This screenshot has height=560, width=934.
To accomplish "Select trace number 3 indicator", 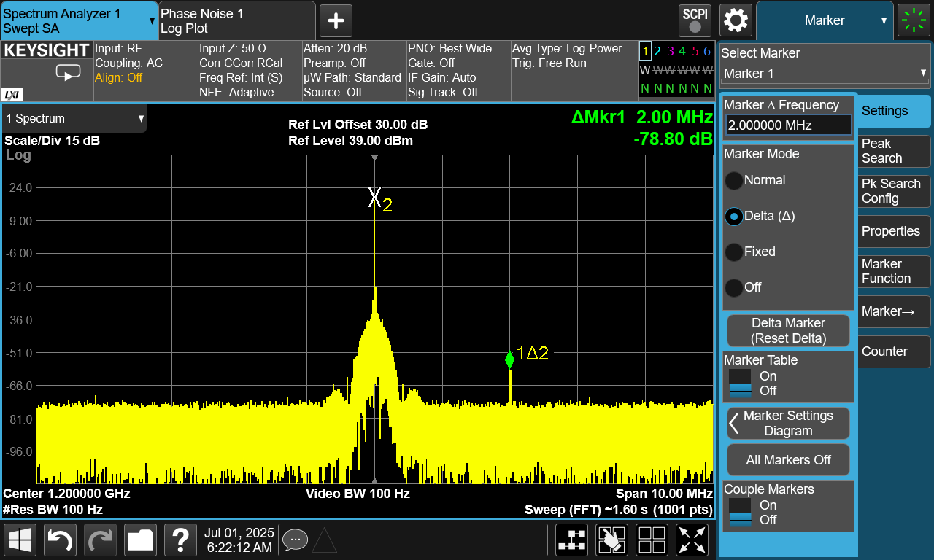I will (670, 51).
